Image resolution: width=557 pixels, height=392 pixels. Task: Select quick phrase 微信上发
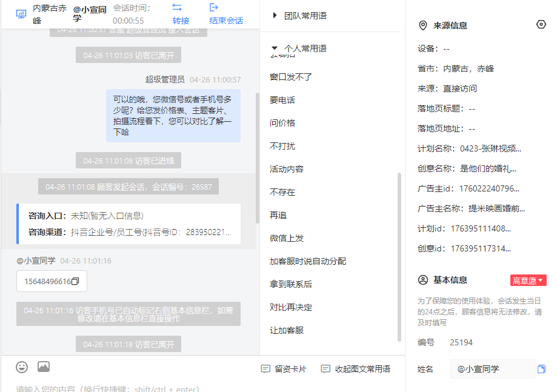286,238
